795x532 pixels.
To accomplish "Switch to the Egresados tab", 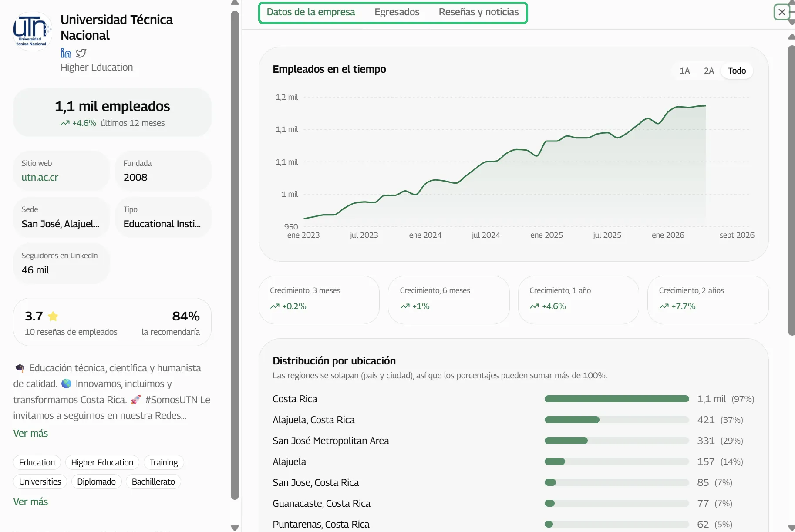I will (397, 12).
